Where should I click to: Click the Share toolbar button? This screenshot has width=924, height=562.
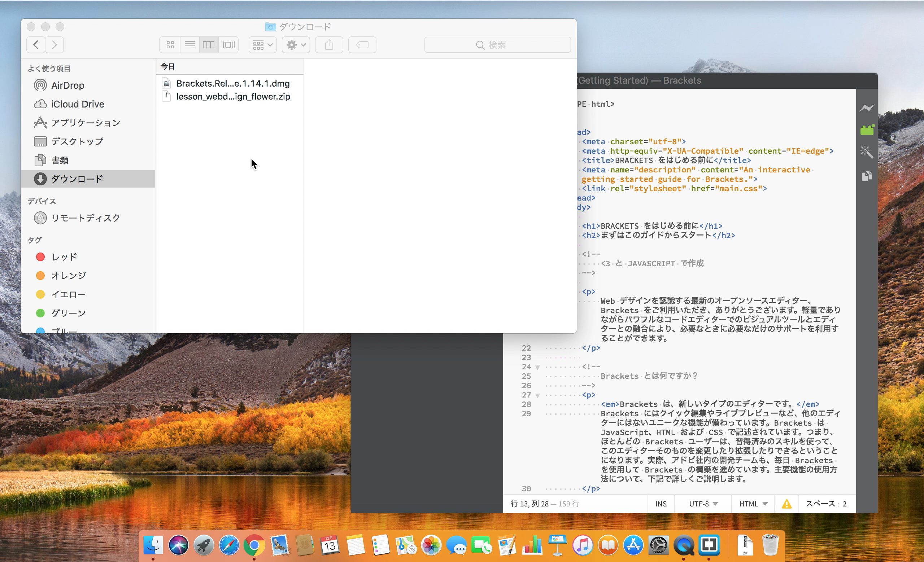[x=329, y=45]
